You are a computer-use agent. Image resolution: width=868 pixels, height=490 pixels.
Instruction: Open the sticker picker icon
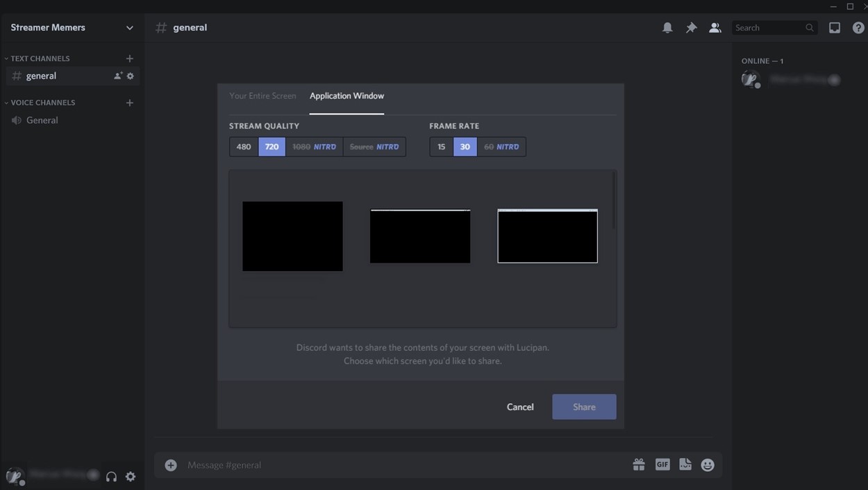pos(685,464)
